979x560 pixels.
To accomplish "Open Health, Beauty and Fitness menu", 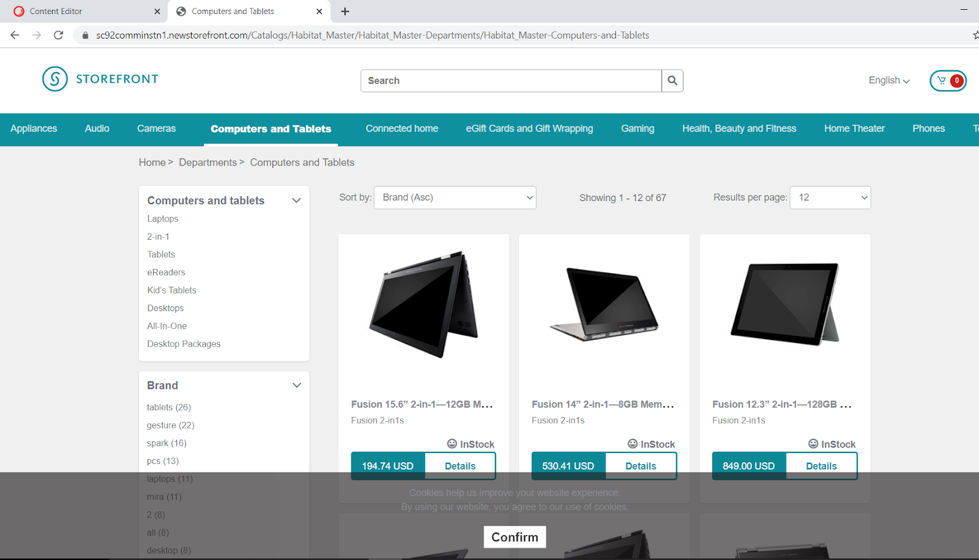I will pos(739,128).
